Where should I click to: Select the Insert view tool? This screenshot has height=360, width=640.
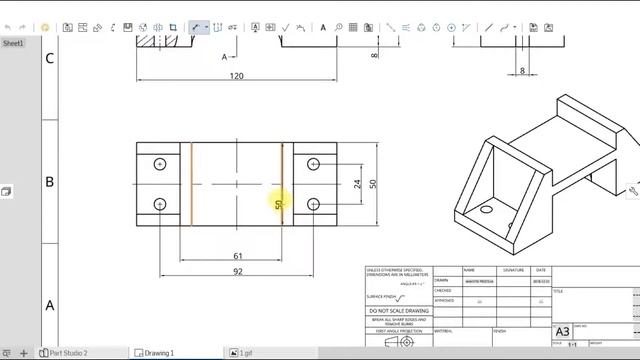pos(67,27)
